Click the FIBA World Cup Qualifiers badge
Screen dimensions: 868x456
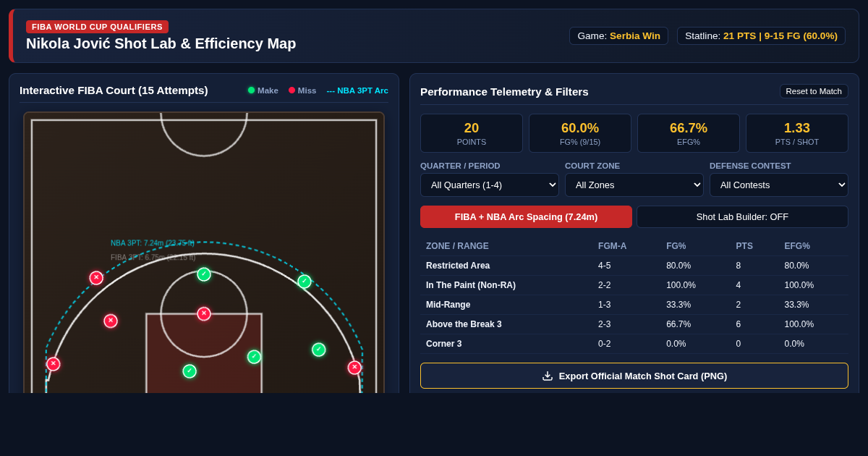97,27
